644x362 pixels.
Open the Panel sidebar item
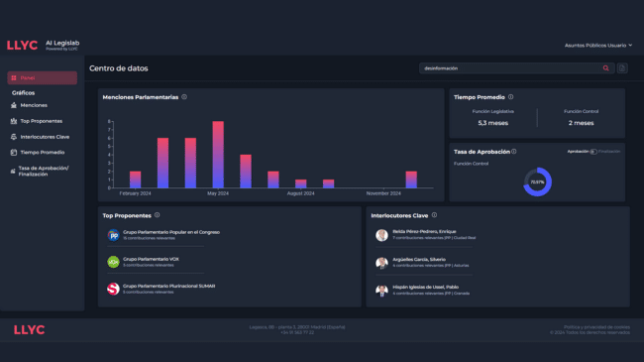click(42, 77)
